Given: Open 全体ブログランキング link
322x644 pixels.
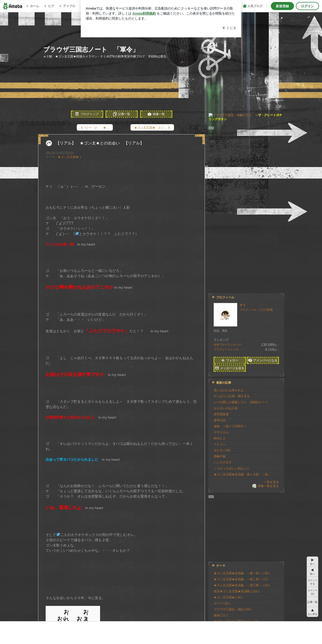Looking at the screenshot, I should click(x=227, y=345).
